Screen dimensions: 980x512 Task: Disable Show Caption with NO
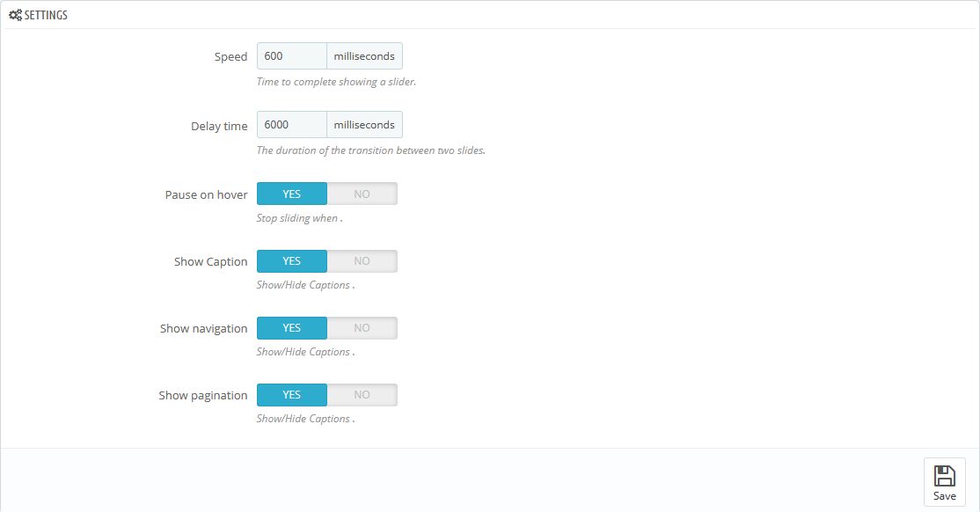(362, 261)
